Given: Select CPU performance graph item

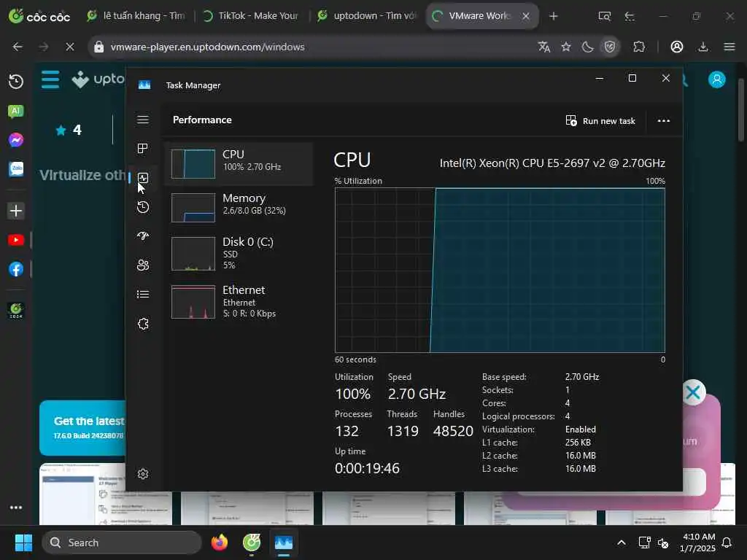Looking at the screenshot, I should pos(239,163).
